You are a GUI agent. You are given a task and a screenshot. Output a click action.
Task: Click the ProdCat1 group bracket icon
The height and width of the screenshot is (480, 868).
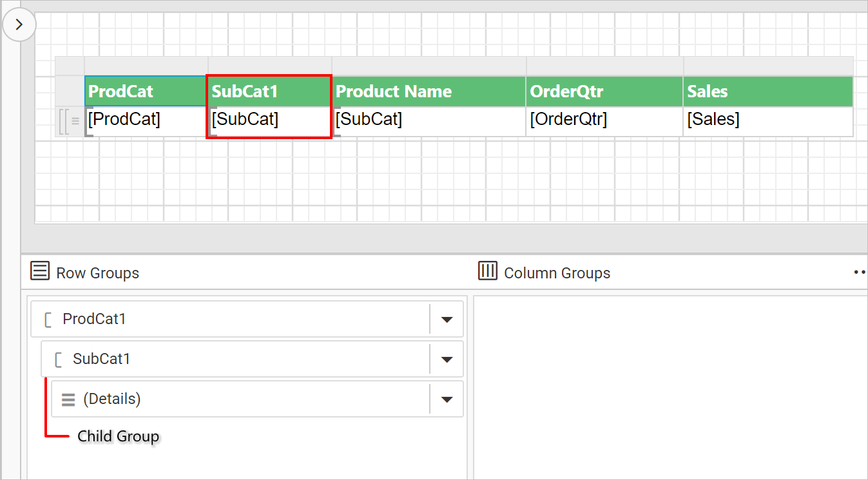(48, 320)
